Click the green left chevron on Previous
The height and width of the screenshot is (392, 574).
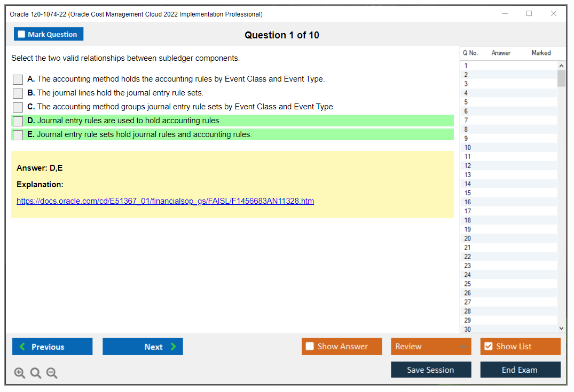point(22,346)
